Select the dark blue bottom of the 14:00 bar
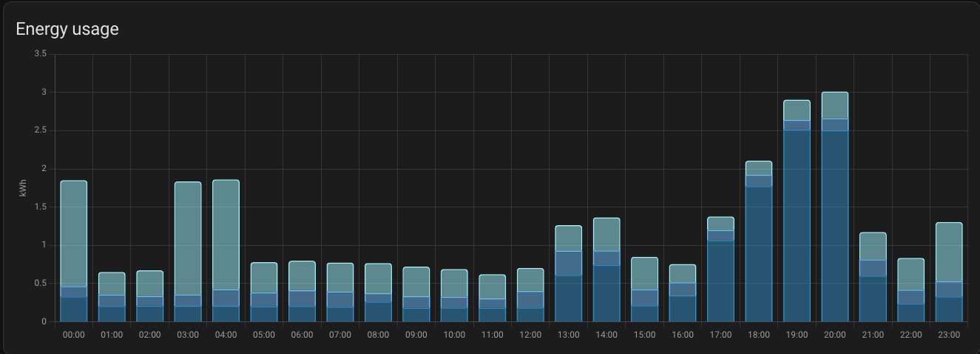The width and height of the screenshot is (980, 354). coord(606,293)
